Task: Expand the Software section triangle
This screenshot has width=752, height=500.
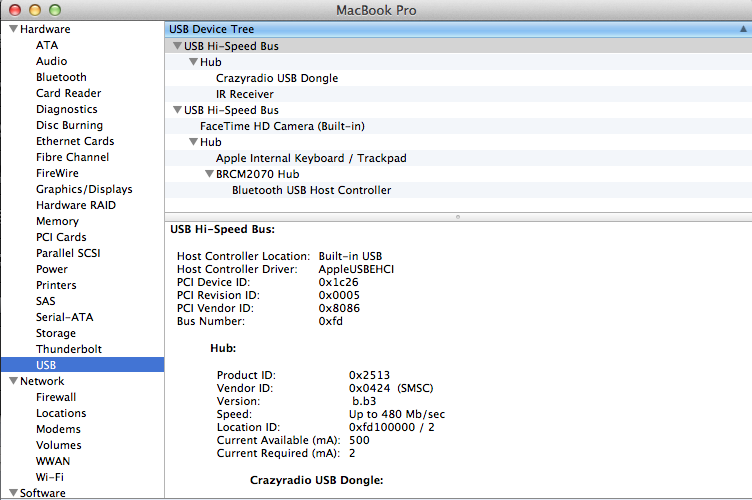Action: pos(12,493)
